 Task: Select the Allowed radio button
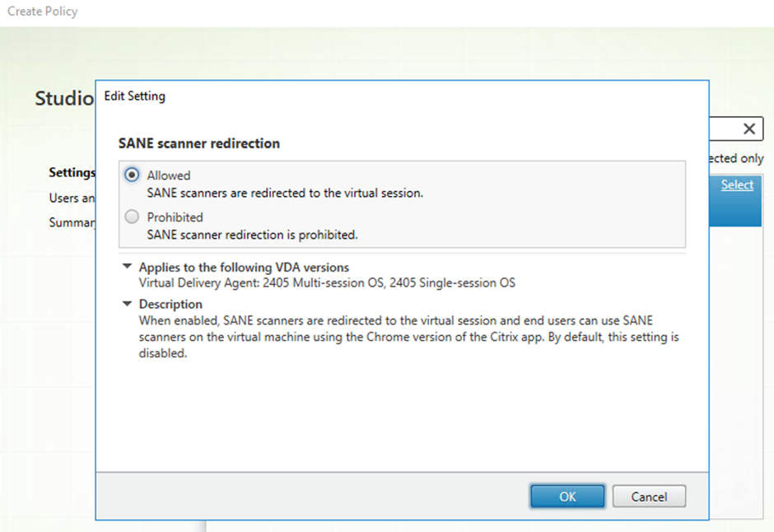[x=132, y=175]
